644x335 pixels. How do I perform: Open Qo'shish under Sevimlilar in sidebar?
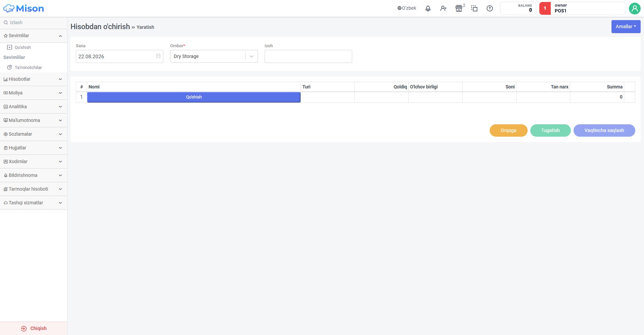pos(22,48)
